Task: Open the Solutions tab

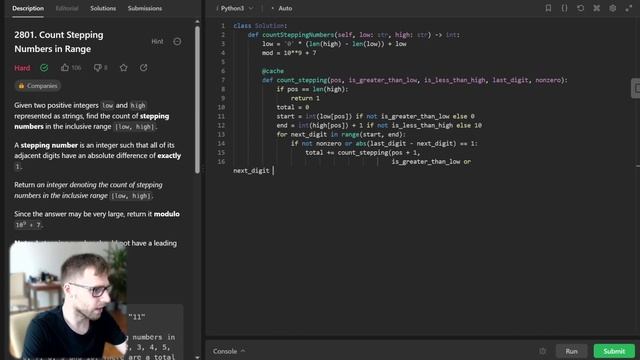Action: pyautogui.click(x=103, y=8)
